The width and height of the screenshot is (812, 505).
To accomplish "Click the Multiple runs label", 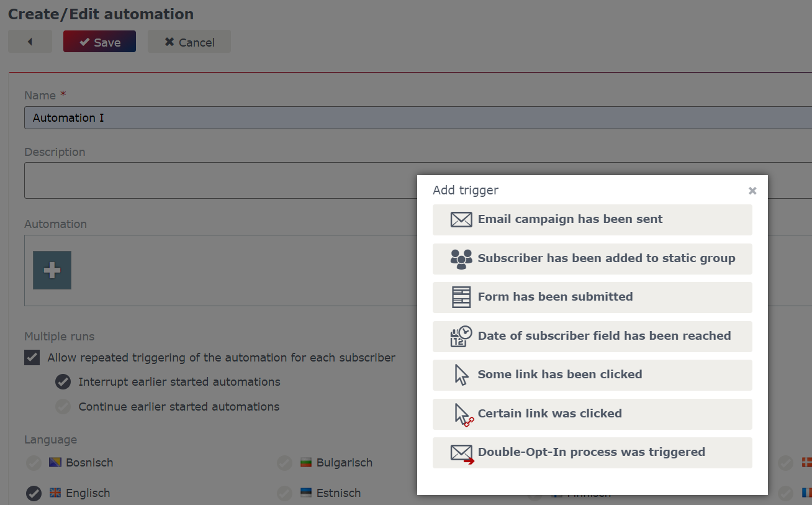I will [60, 337].
